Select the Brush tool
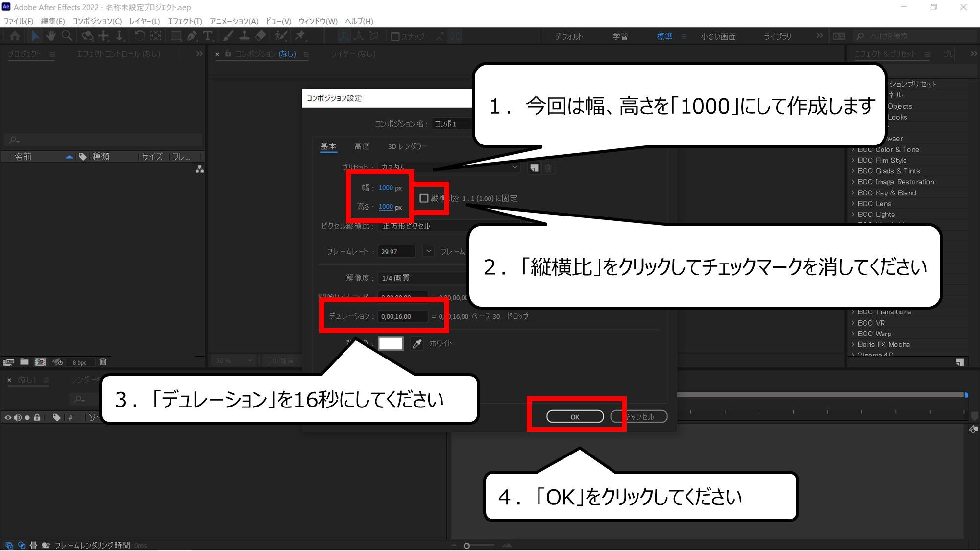This screenshot has height=551, width=980. pyautogui.click(x=228, y=36)
